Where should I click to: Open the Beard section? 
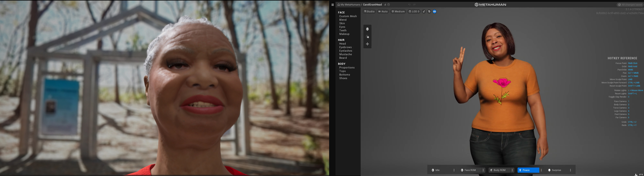tap(343, 58)
